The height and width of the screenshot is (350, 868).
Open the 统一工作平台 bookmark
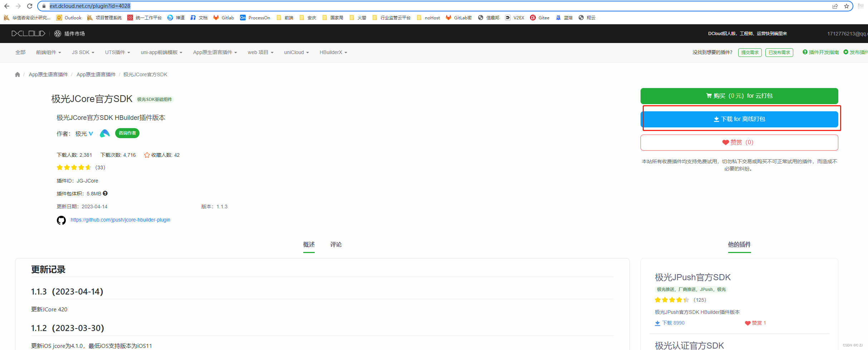click(x=144, y=18)
